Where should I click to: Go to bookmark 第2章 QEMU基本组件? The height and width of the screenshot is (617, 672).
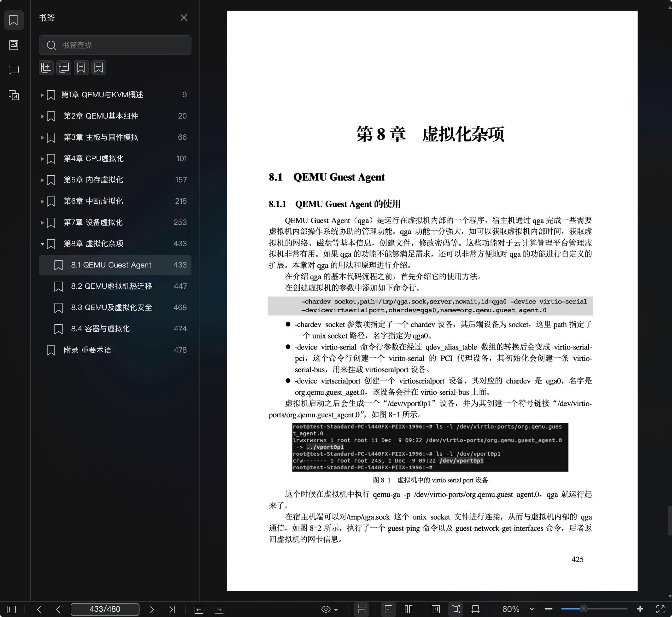[115, 116]
